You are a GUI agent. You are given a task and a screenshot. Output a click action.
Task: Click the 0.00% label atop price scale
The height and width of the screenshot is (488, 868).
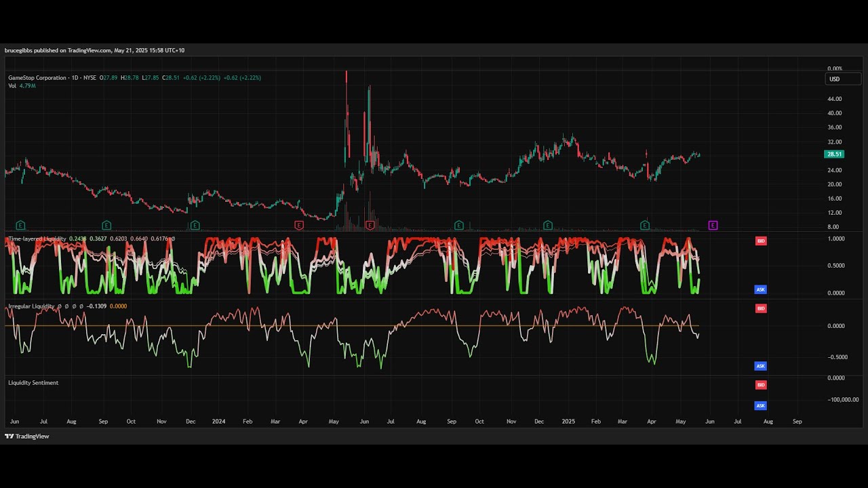point(835,69)
